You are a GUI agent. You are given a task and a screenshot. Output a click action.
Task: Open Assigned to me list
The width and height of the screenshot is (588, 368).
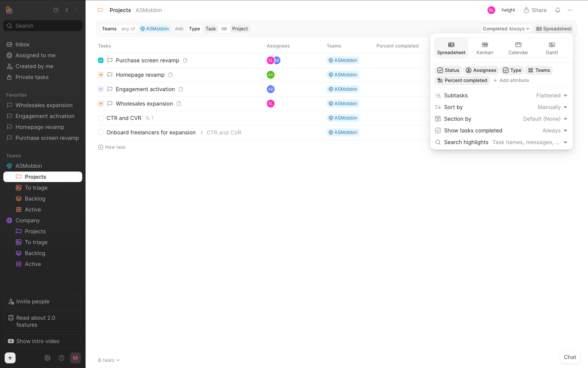[x=43, y=55]
